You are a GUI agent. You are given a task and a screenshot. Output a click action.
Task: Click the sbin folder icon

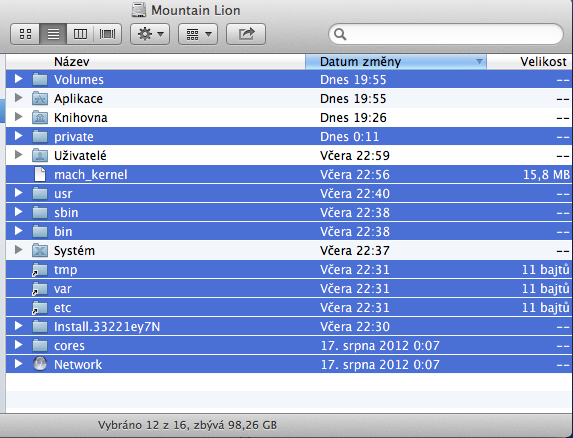[x=40, y=212]
